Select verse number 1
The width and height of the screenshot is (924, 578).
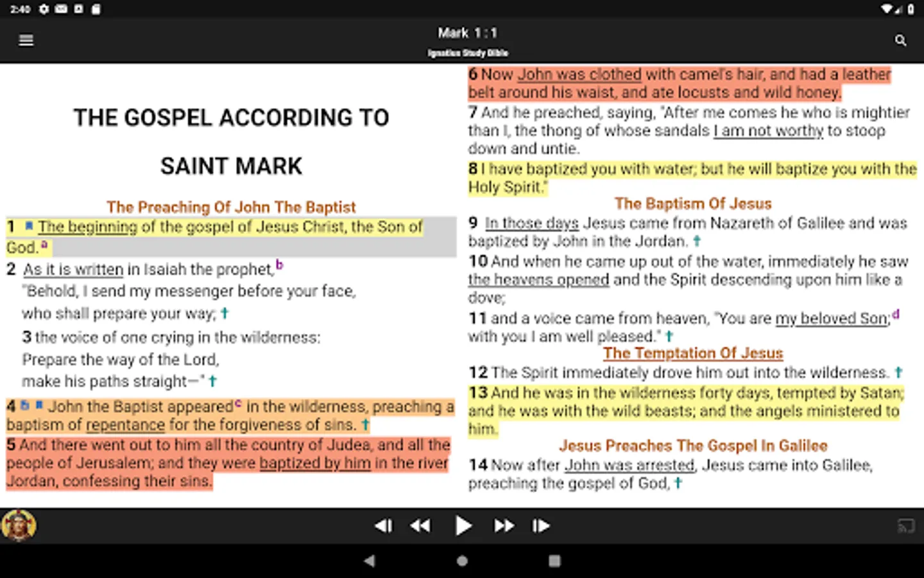click(11, 227)
